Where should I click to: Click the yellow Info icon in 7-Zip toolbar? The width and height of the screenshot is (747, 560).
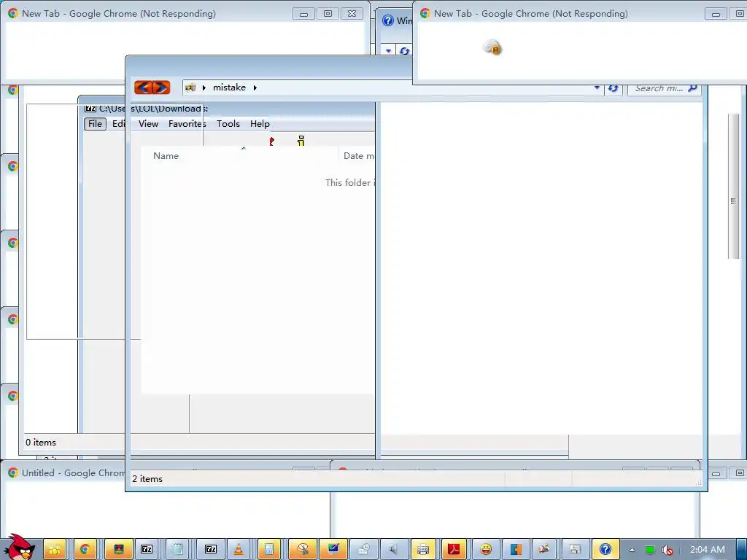(x=301, y=141)
